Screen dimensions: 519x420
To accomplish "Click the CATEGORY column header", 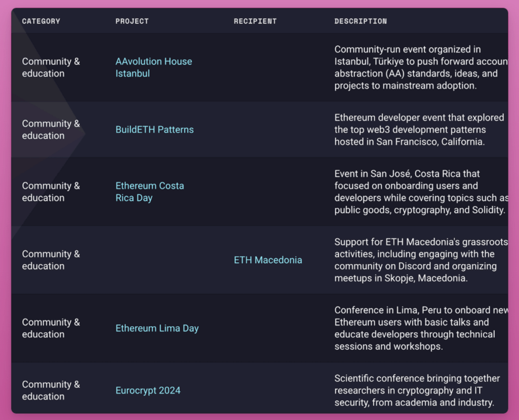I will coord(41,21).
